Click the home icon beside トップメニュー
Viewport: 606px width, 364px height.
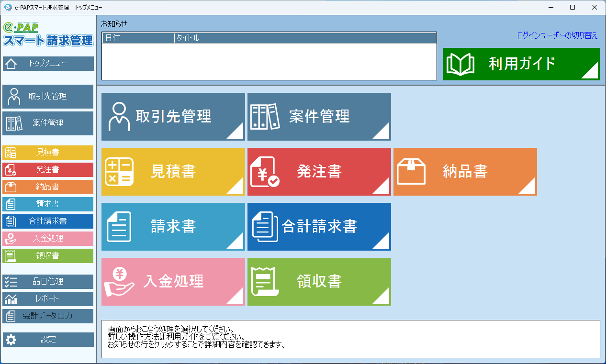point(11,64)
